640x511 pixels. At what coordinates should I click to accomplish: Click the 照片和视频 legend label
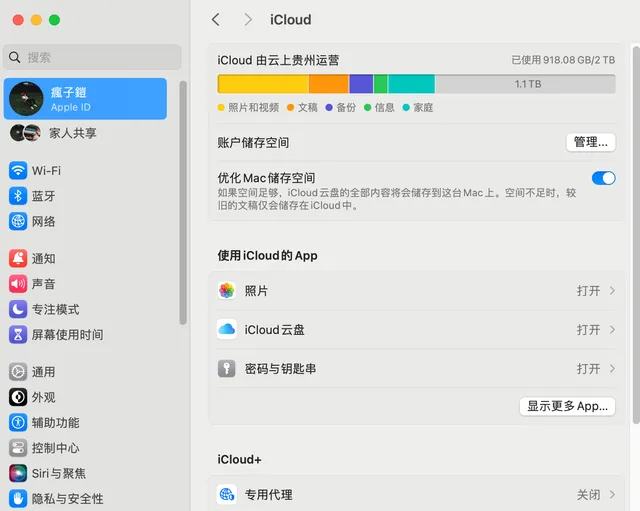253,107
